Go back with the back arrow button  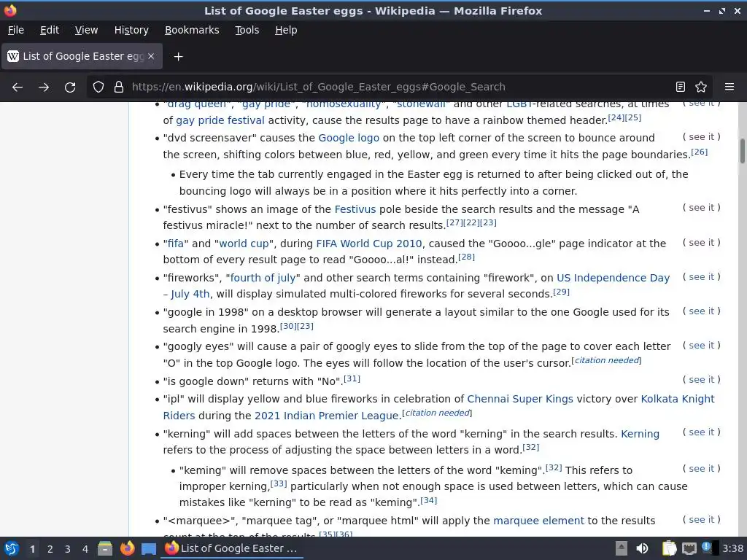(x=18, y=87)
